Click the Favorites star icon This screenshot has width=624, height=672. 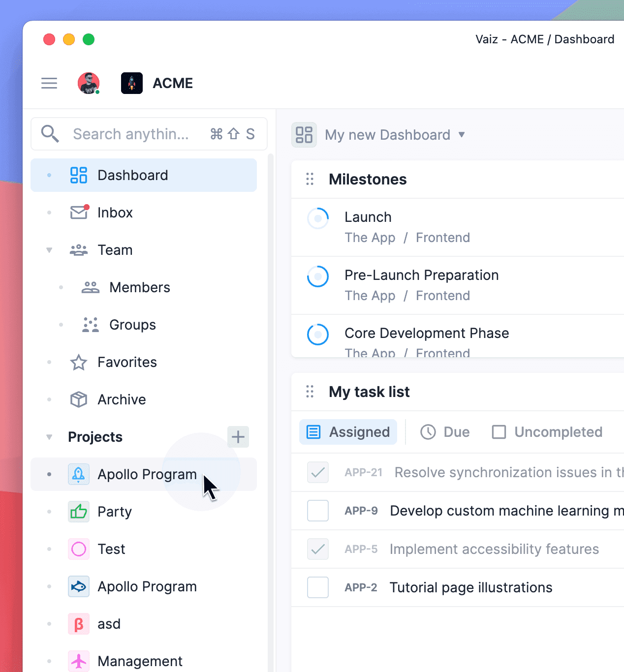(x=79, y=363)
